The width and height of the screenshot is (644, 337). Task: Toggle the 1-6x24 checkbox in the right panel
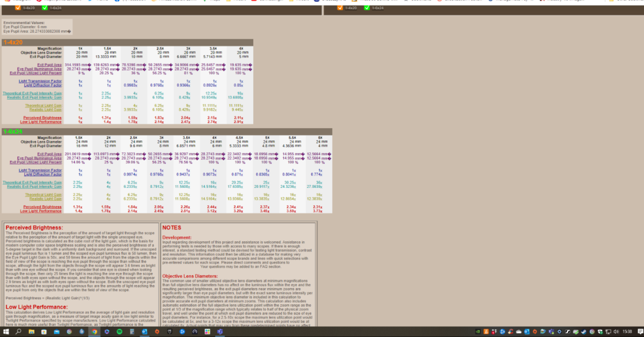[x=368, y=8]
